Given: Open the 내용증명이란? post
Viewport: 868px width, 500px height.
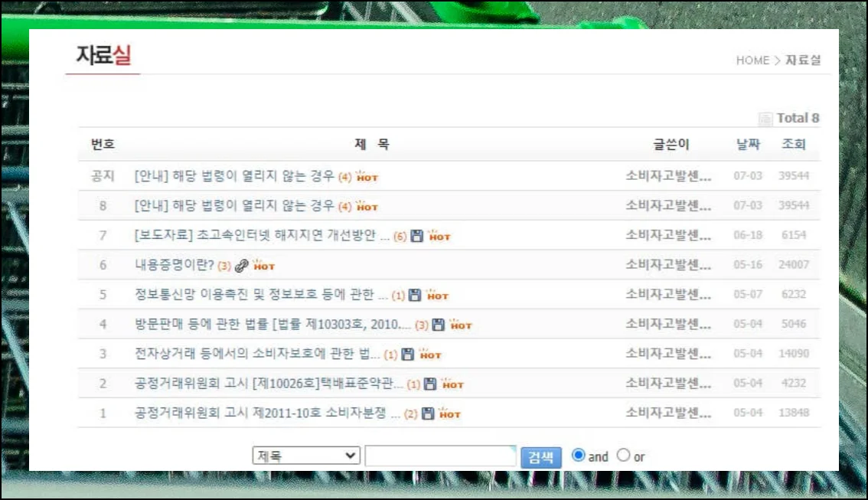Looking at the screenshot, I should tap(175, 265).
